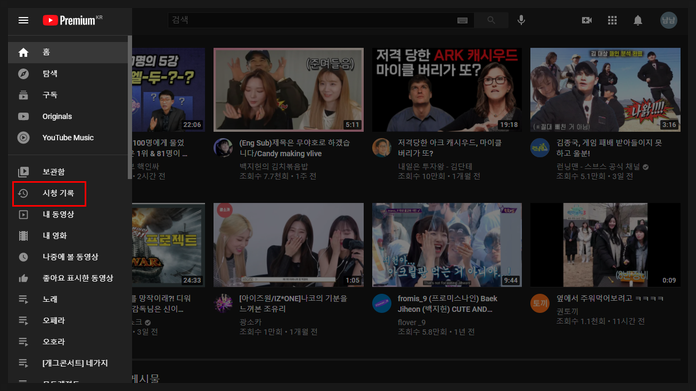Click the subscriptions icon in sidebar

tap(24, 95)
